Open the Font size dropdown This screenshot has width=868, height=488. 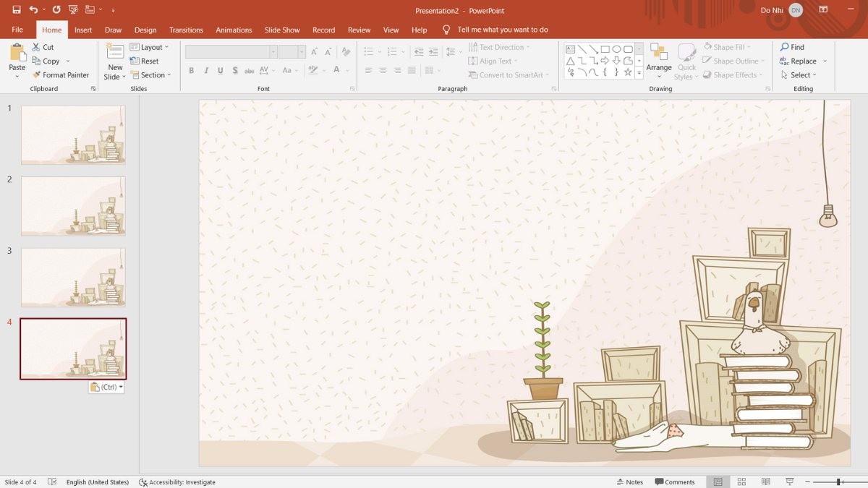tap(302, 52)
